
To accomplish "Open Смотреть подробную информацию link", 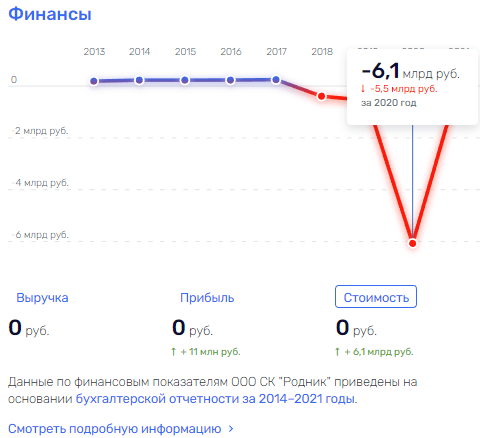I will (x=114, y=429).
